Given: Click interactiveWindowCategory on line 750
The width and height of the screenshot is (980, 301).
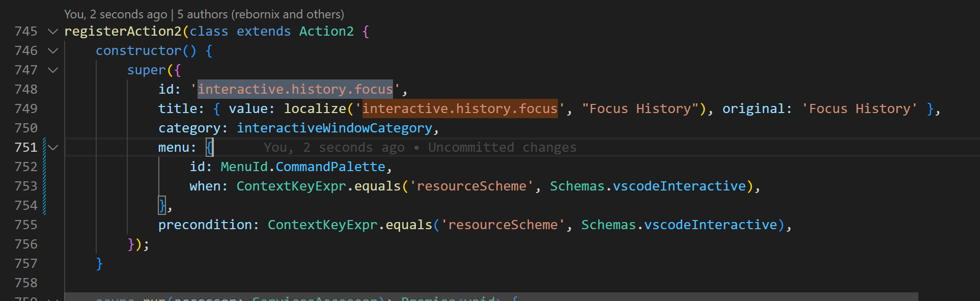Looking at the screenshot, I should coord(334,128).
